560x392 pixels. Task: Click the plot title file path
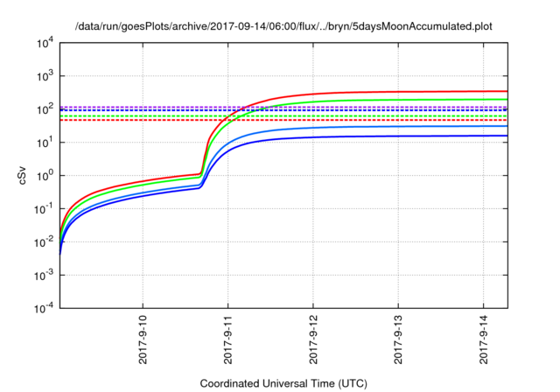(x=283, y=26)
